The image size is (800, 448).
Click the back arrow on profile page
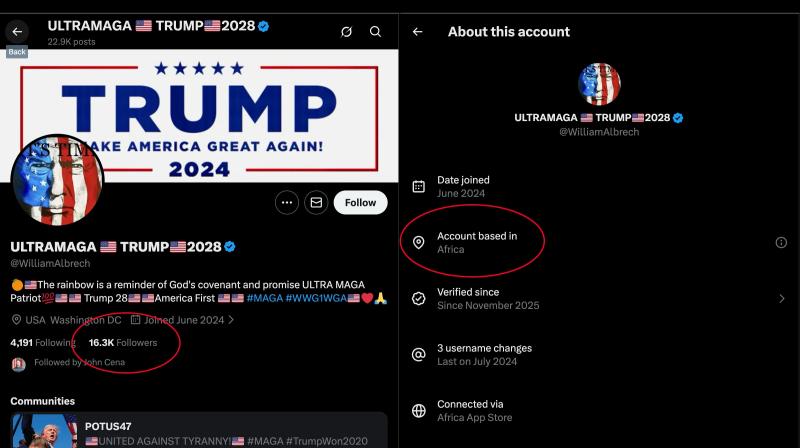pos(17,32)
